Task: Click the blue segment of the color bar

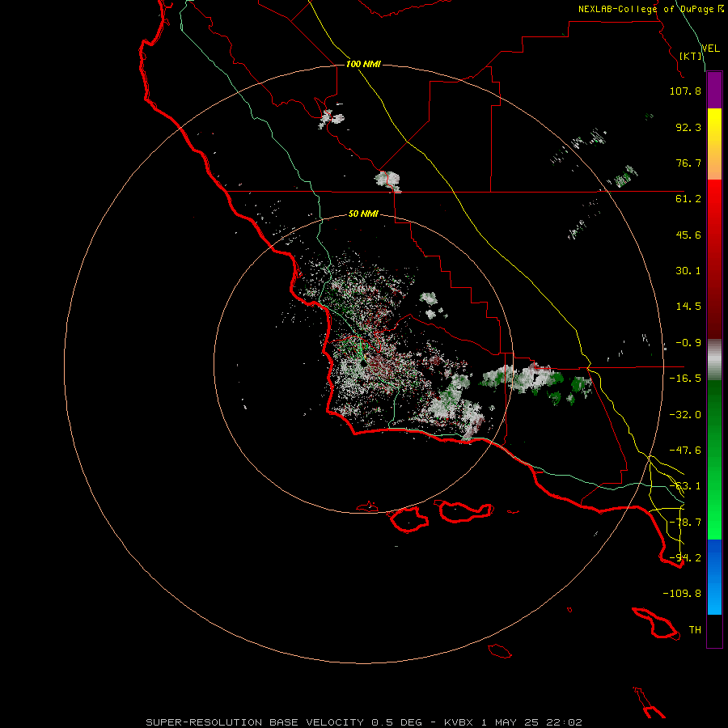Action: [714, 577]
